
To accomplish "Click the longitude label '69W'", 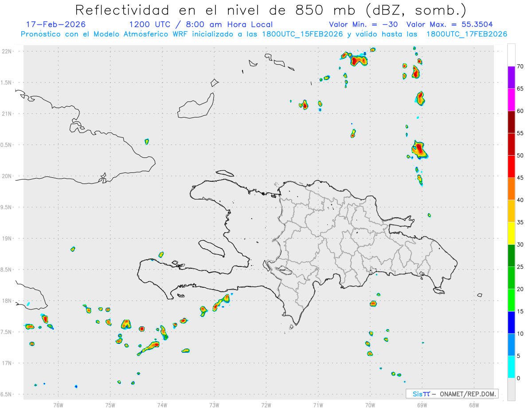I will pyautogui.click(x=422, y=404).
